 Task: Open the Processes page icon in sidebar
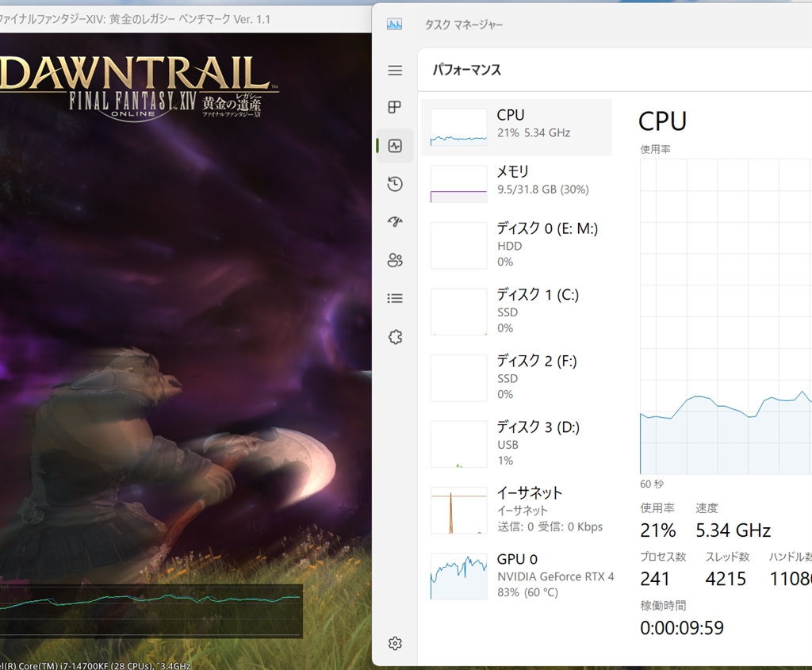point(395,107)
